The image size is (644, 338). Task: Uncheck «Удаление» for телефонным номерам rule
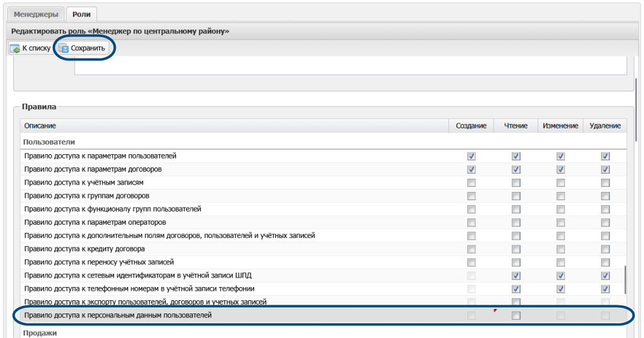(x=605, y=289)
